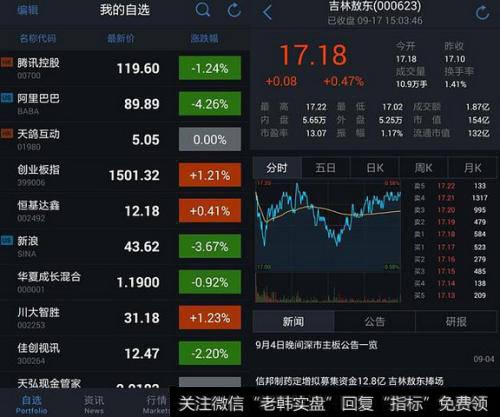Refresh the watchlist with the reload icon

point(234,10)
